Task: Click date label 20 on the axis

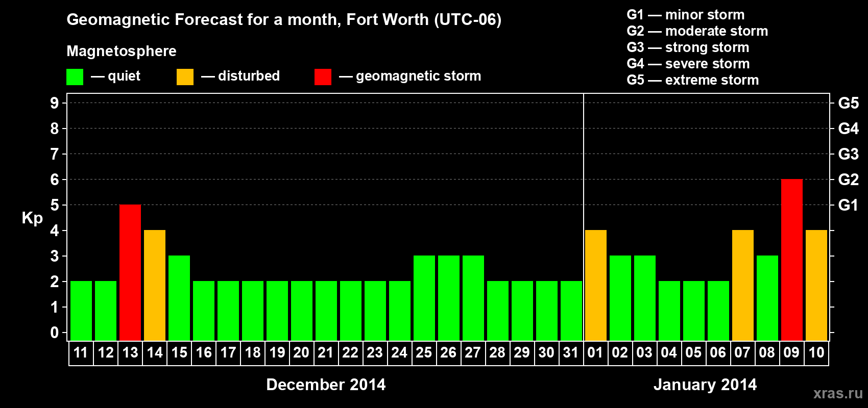Action: click(301, 353)
